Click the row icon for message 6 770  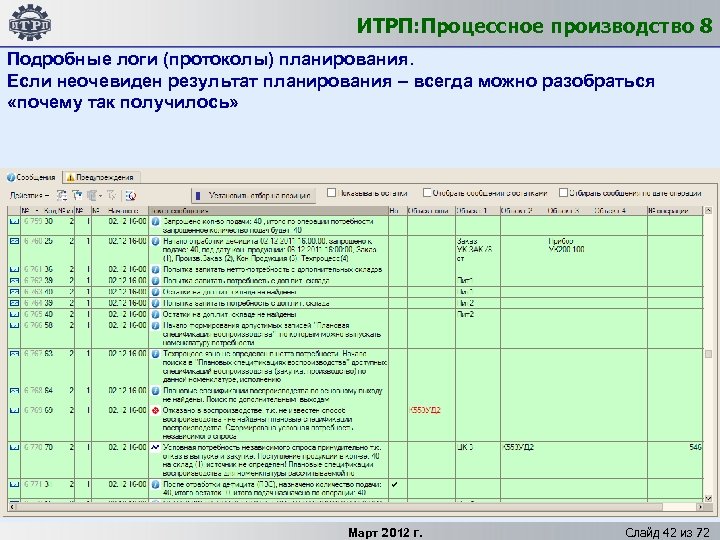pos(15,447)
